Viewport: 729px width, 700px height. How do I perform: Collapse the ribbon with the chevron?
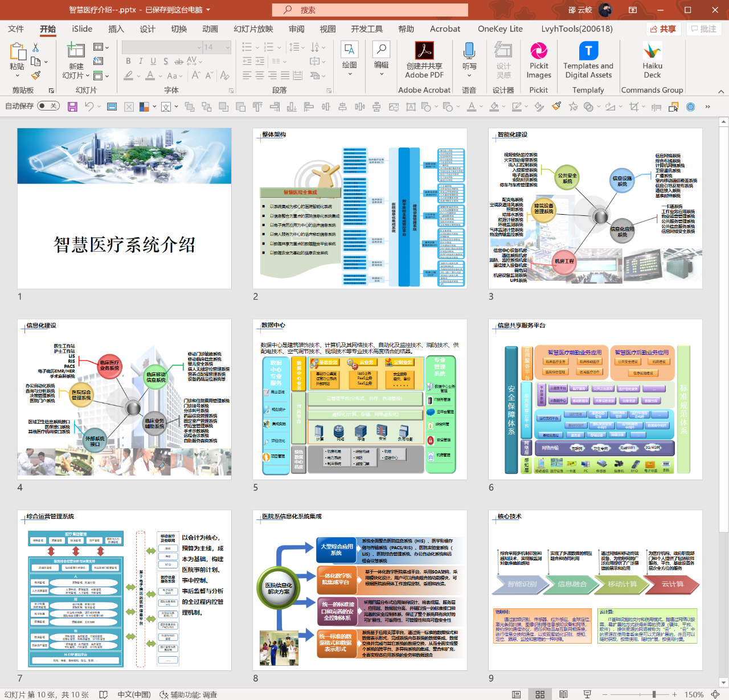pyautogui.click(x=721, y=91)
